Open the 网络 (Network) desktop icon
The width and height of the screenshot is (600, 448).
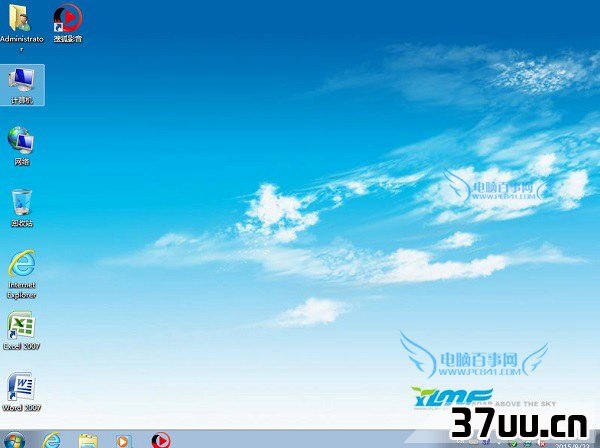coord(21,146)
